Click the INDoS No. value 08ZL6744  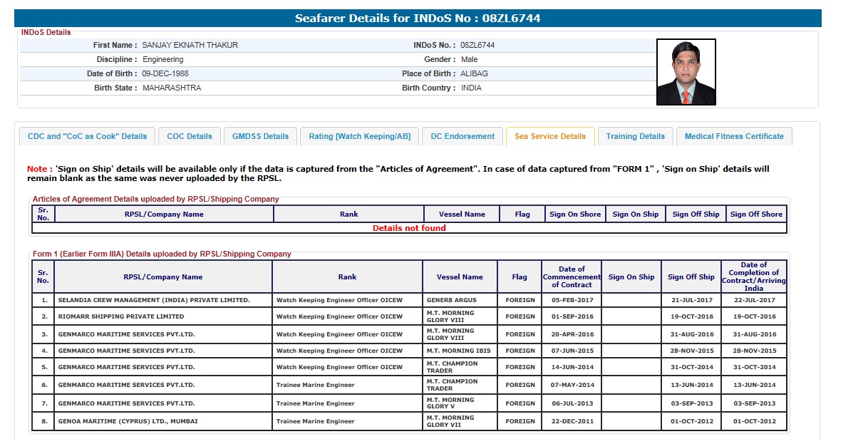click(477, 45)
